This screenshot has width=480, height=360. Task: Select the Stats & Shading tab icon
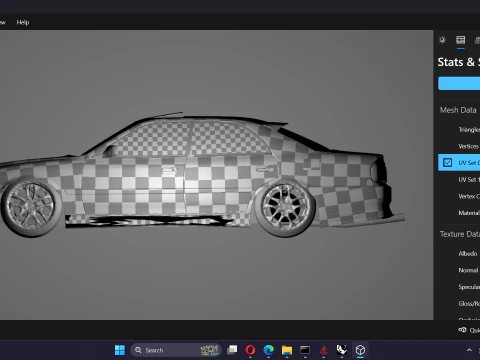pyautogui.click(x=461, y=40)
